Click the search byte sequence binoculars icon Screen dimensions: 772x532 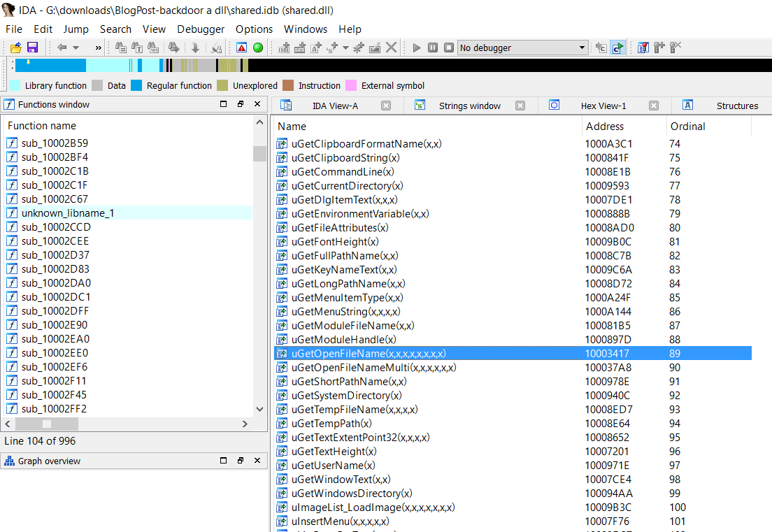point(153,48)
